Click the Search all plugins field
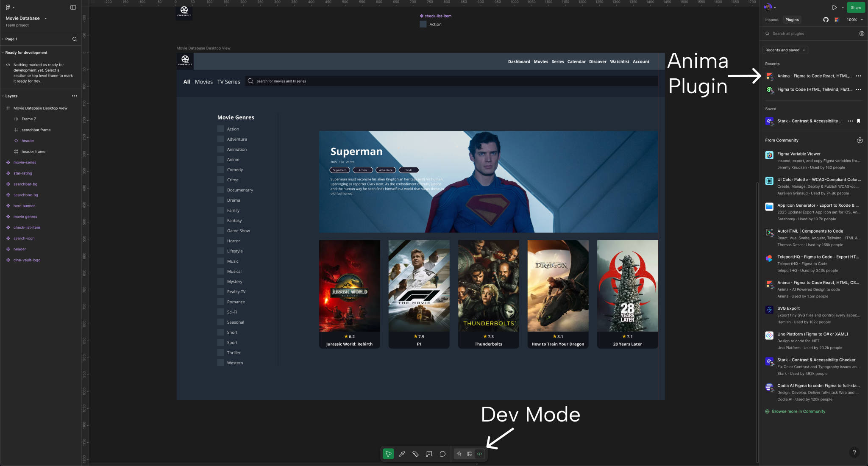This screenshot has width=868, height=466. pos(801,33)
